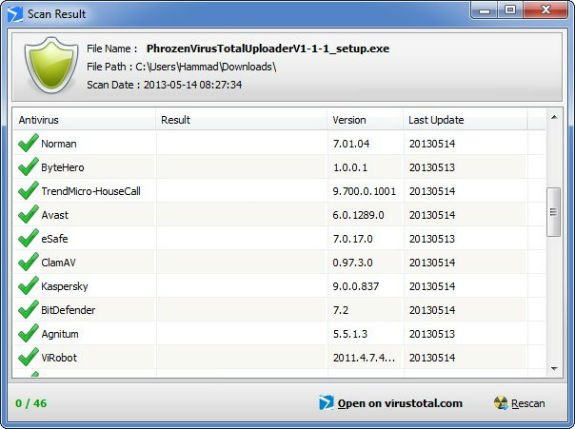
Task: Sort by the Last Update column header
Action: (x=465, y=120)
